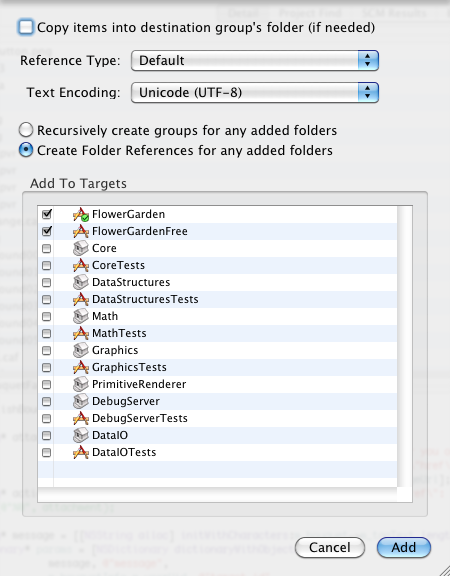The height and width of the screenshot is (576, 450).
Task: Click the DataIO library icon
Action: [x=81, y=435]
